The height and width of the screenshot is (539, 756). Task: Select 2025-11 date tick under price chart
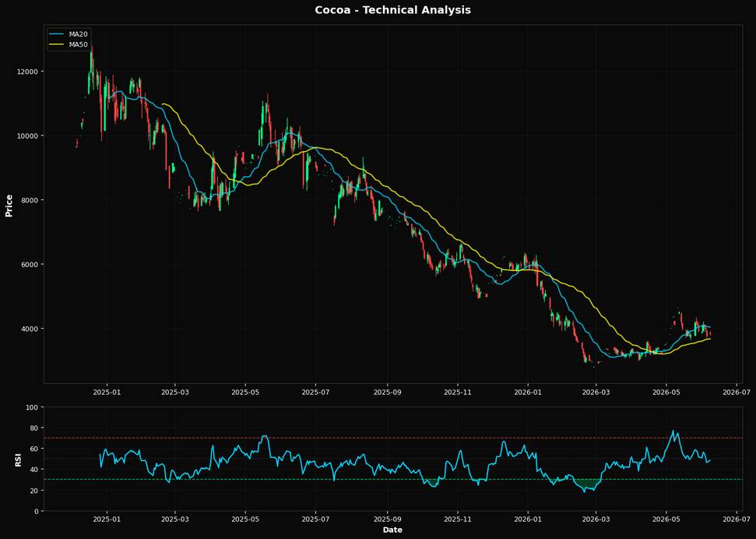click(458, 391)
